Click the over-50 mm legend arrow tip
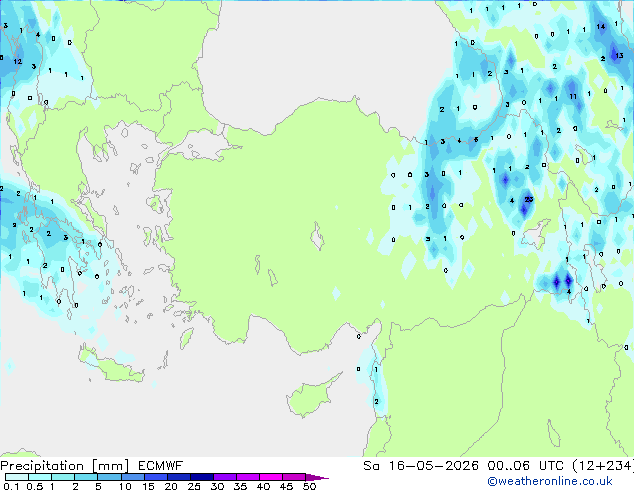This screenshot has width=634, height=490. (317, 477)
